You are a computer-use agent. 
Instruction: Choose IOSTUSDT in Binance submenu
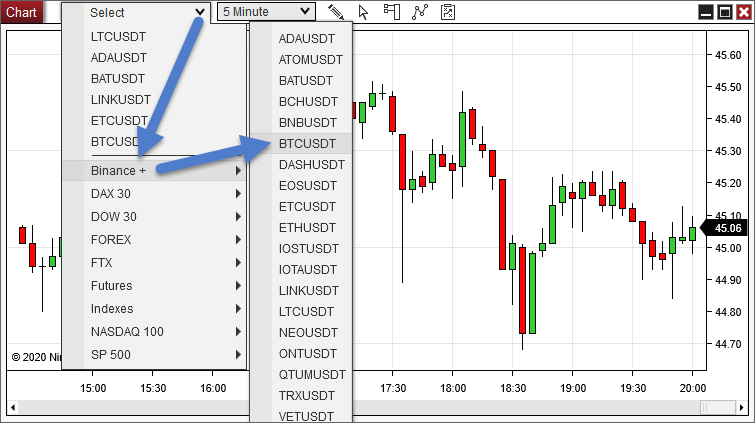(x=301, y=249)
